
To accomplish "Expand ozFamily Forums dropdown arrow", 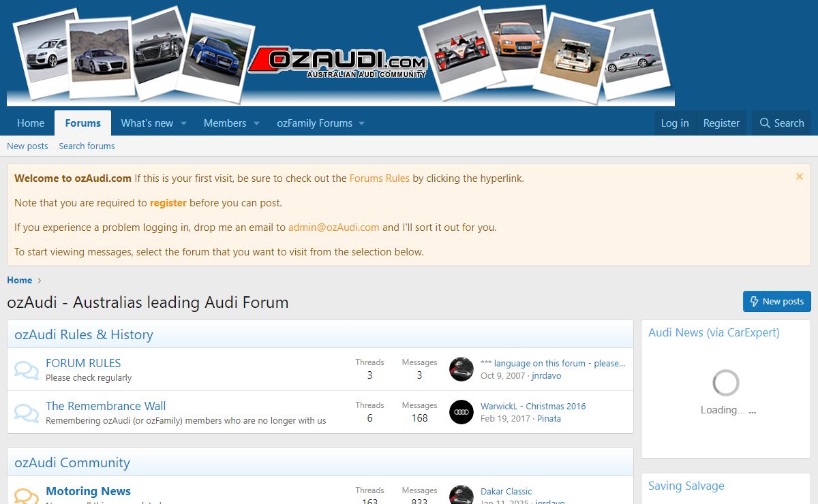I will pyautogui.click(x=361, y=123).
